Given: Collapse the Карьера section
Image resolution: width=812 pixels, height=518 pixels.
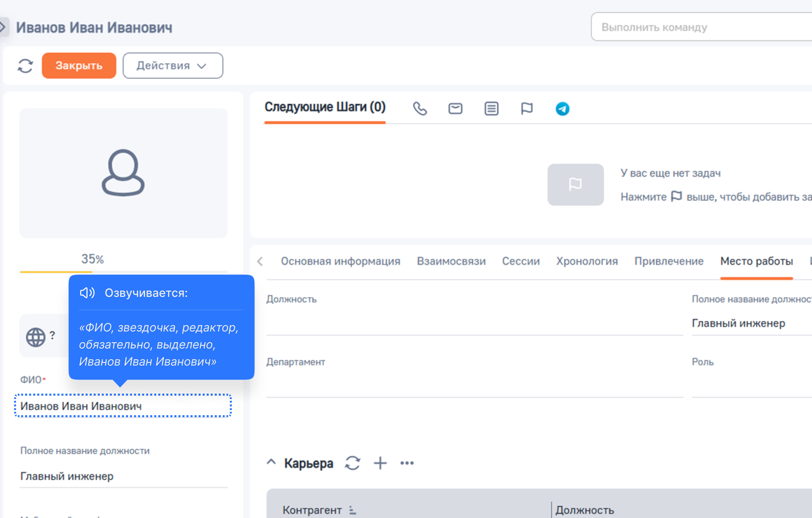Looking at the screenshot, I should point(271,462).
